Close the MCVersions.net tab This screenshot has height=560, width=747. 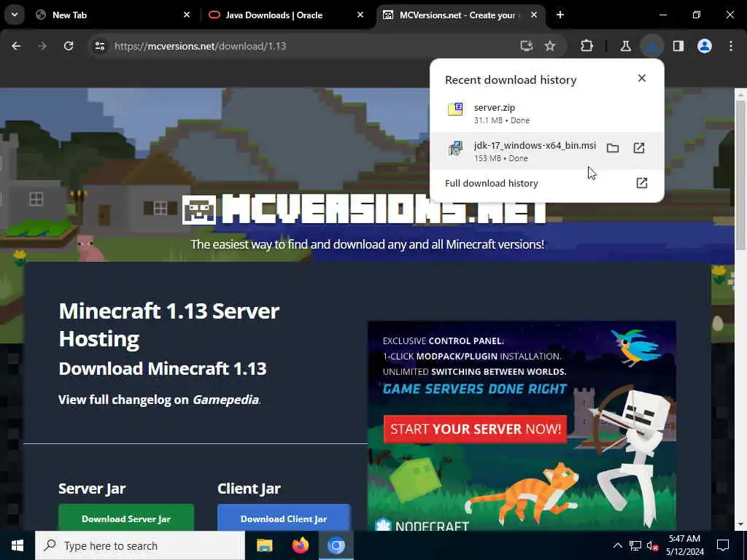pyautogui.click(x=533, y=15)
